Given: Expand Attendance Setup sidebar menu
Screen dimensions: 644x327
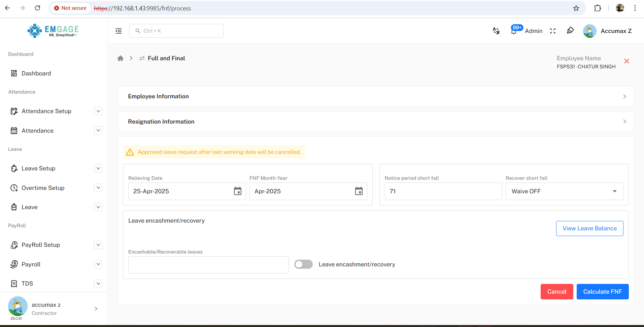Looking at the screenshot, I should 98,111.
